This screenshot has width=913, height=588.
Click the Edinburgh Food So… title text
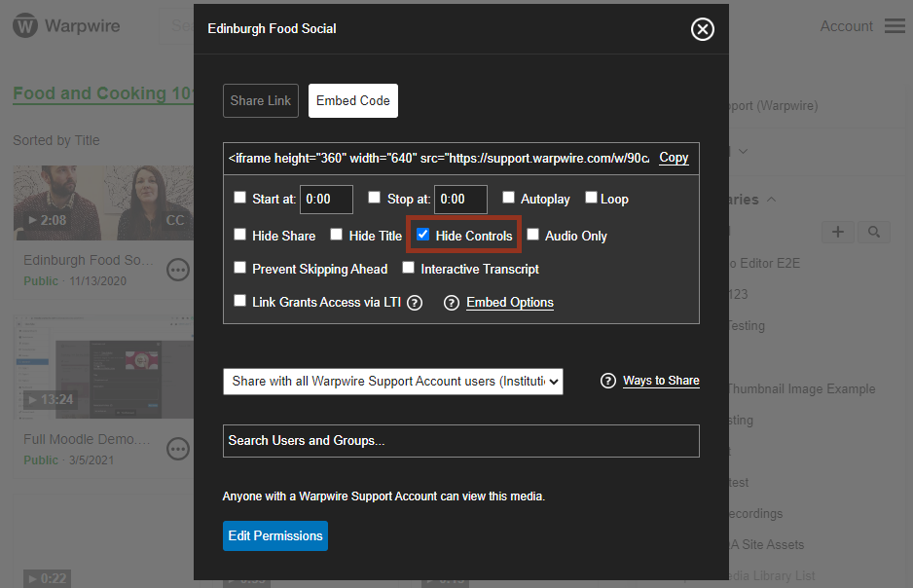88,260
